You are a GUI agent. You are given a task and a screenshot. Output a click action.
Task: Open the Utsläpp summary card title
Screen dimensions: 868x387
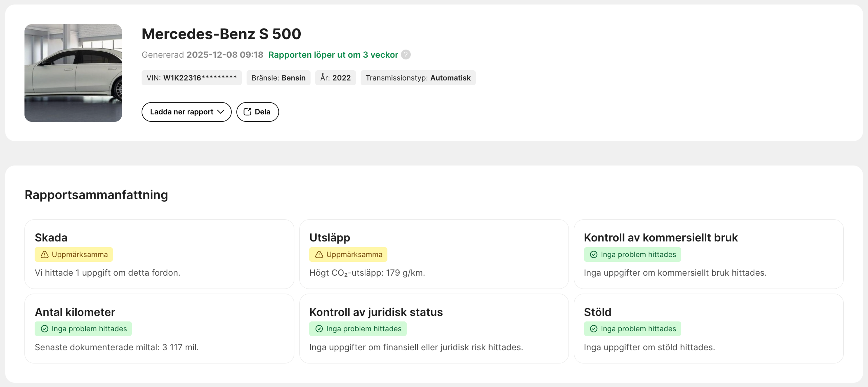(330, 238)
